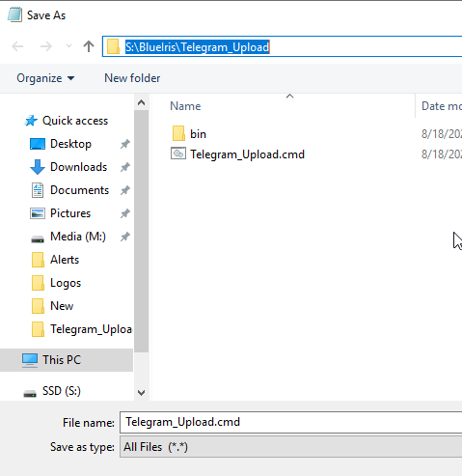The width and height of the screenshot is (462, 476).
Task: Click the Alerts folder icon
Action: pos(38,260)
